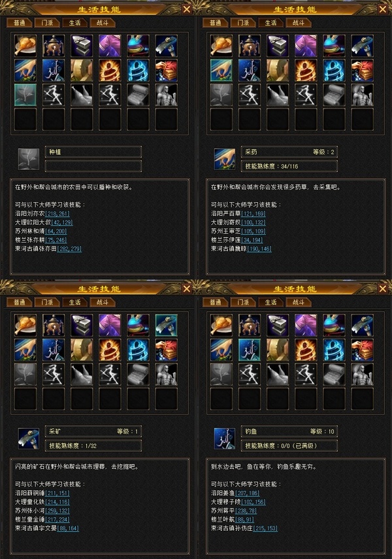Select the highlighted planting sprout icon in 种植 panel
The width and height of the screenshot is (392, 559).
(x=25, y=95)
